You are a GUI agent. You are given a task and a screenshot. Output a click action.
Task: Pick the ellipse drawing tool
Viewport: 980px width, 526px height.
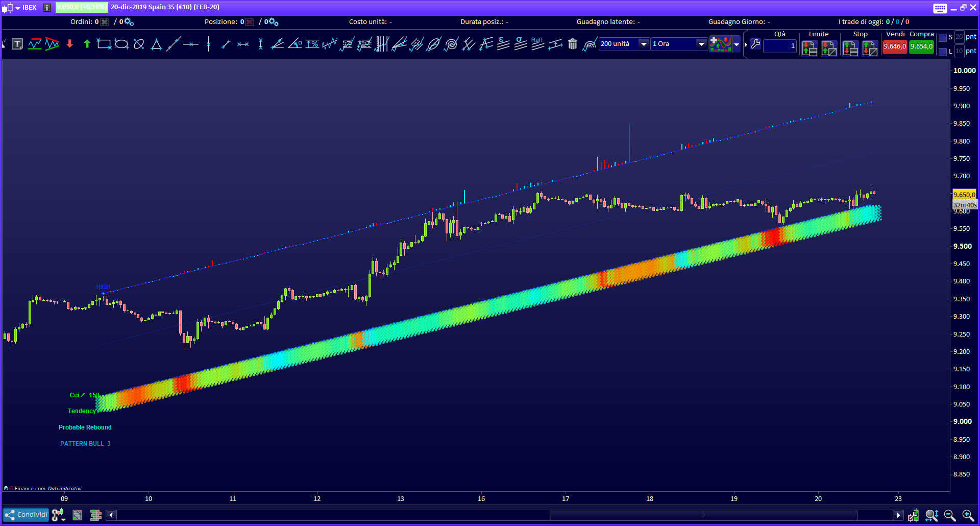tap(121, 44)
